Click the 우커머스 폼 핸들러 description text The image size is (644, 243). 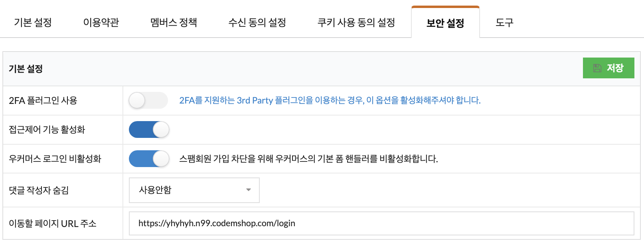pyautogui.click(x=308, y=159)
